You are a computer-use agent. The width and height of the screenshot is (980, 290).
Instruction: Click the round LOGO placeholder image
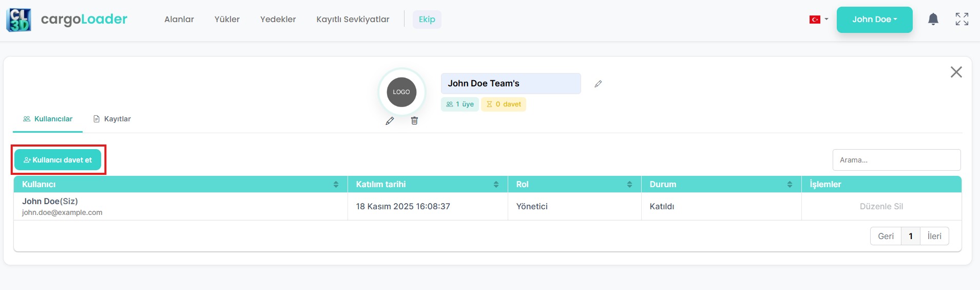(401, 92)
